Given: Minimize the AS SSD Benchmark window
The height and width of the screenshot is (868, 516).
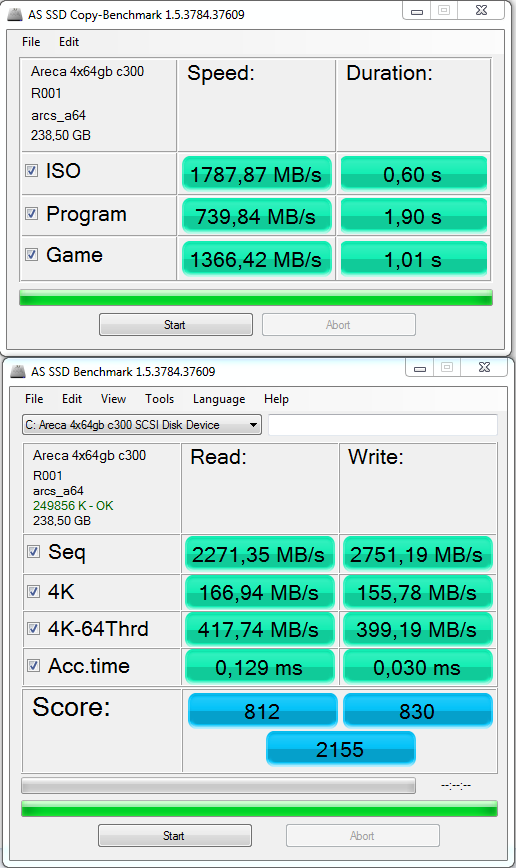Looking at the screenshot, I should 420,367.
